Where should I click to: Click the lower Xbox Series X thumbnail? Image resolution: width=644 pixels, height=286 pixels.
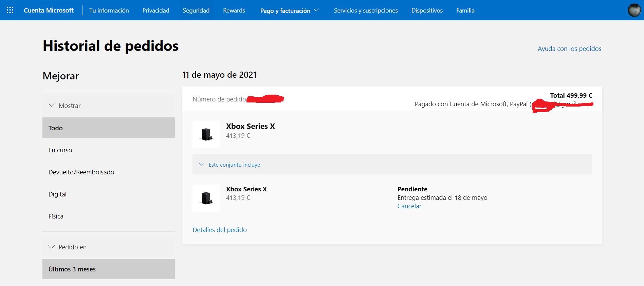pos(206,198)
